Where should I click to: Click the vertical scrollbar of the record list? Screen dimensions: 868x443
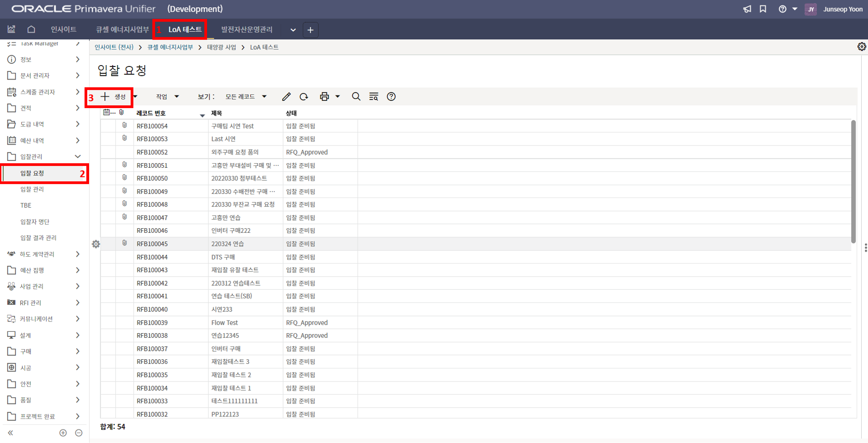(x=853, y=181)
